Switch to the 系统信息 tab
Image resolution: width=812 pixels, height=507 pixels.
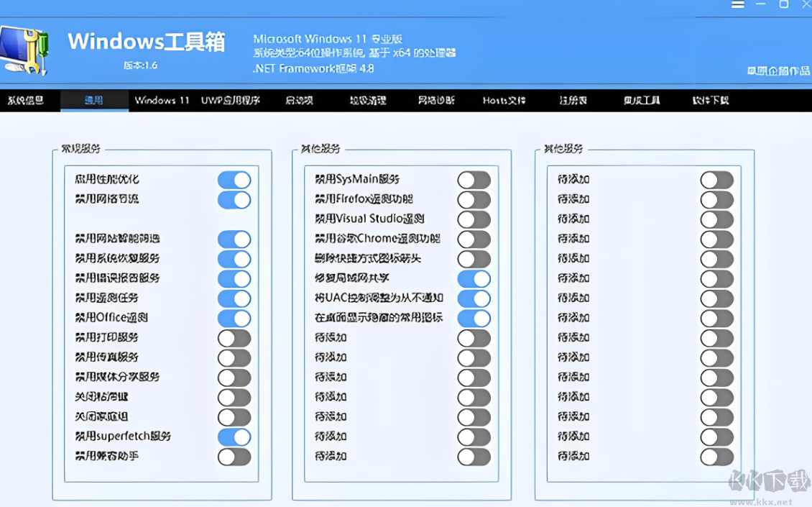pos(25,101)
